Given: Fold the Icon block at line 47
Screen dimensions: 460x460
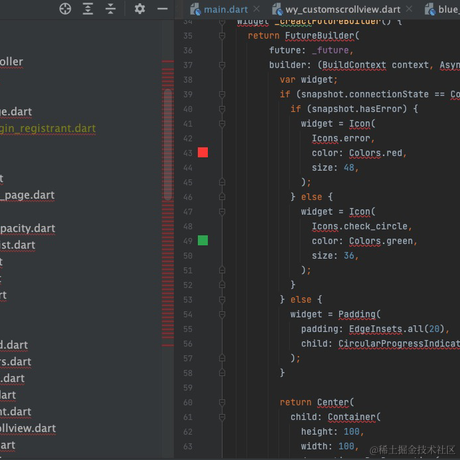Looking at the screenshot, I should [222, 211].
